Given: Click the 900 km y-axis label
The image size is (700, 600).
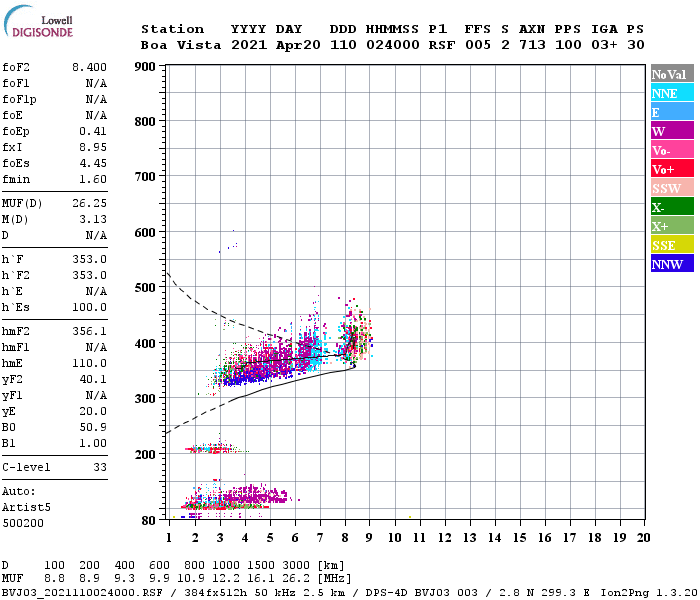Looking at the screenshot, I should click(145, 67).
